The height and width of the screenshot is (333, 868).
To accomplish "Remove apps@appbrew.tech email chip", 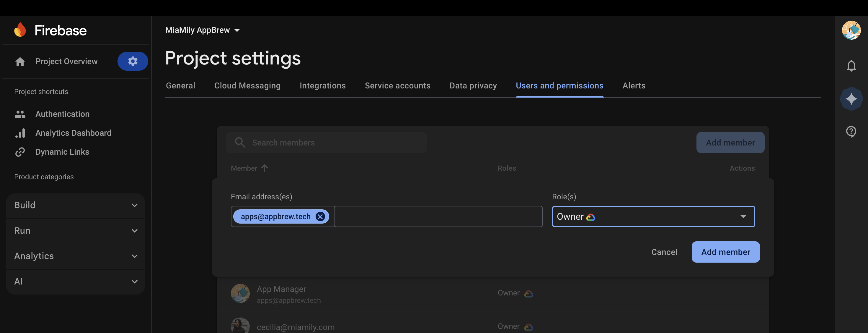I will [x=320, y=216].
